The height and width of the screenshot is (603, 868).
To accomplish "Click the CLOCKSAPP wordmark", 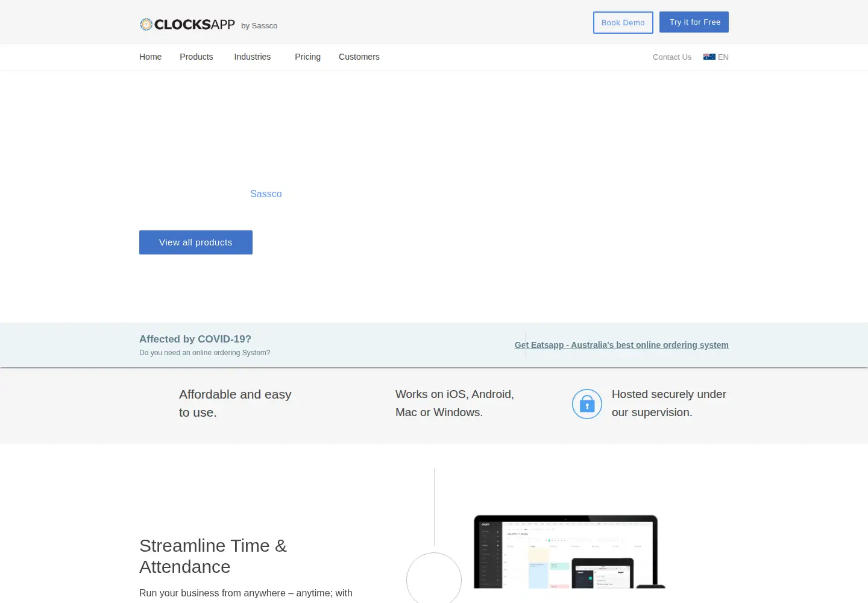I will [195, 24].
